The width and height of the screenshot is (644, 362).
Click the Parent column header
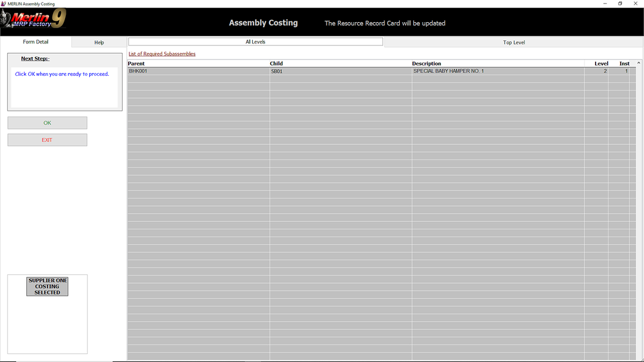pyautogui.click(x=136, y=64)
